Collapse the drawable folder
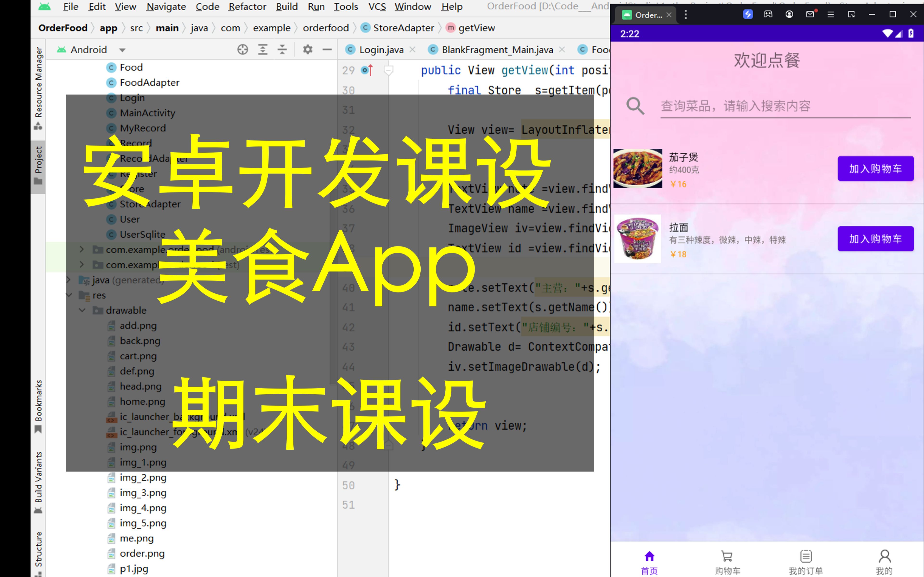Screen dimensions: 924x577 click(x=82, y=310)
